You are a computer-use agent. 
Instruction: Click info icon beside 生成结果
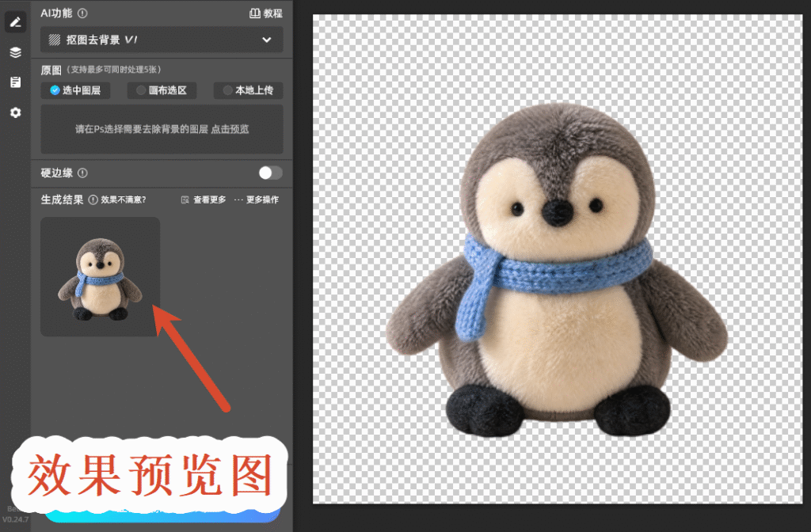coord(93,199)
